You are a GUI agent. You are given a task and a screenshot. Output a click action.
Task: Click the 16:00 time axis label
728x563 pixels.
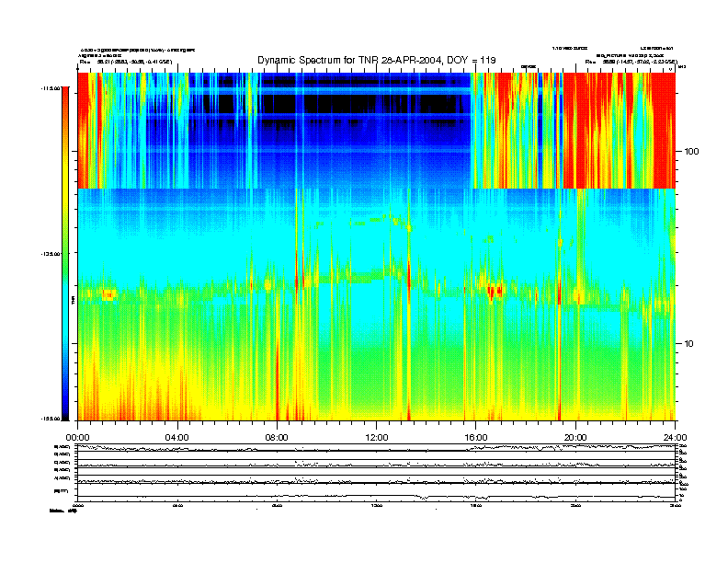point(476,438)
